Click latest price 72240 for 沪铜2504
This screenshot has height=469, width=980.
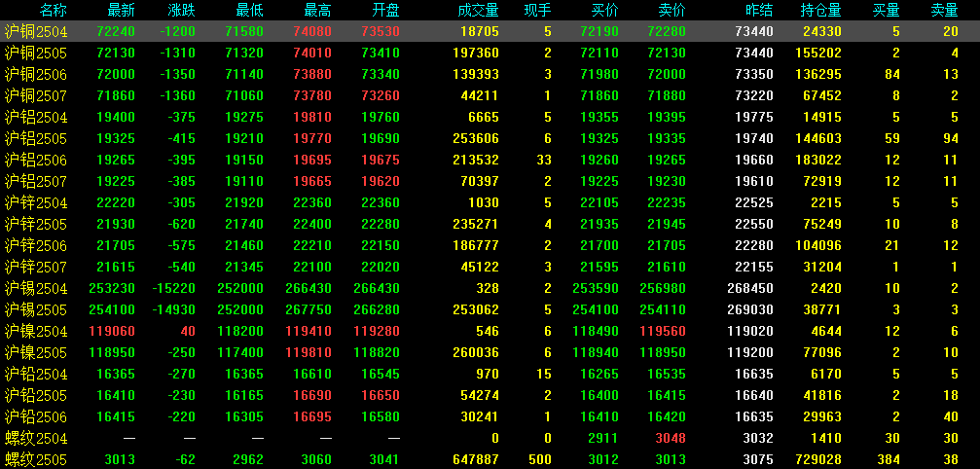coord(116,32)
